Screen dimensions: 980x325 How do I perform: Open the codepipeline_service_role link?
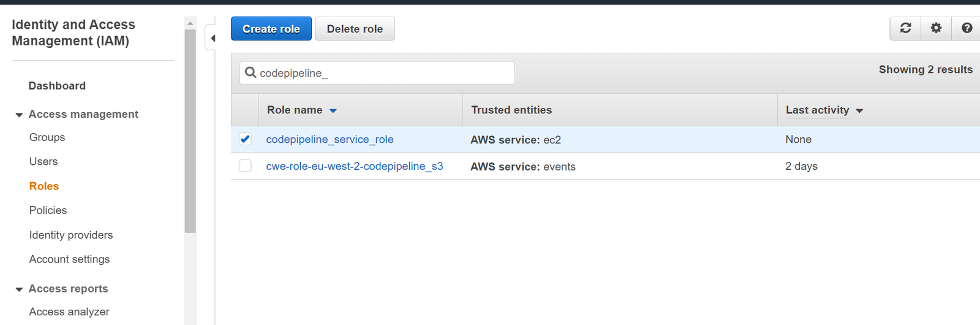coord(330,139)
